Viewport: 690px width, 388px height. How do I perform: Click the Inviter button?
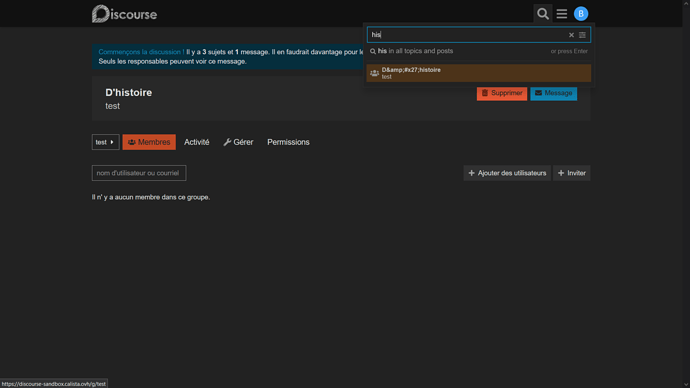pos(571,173)
